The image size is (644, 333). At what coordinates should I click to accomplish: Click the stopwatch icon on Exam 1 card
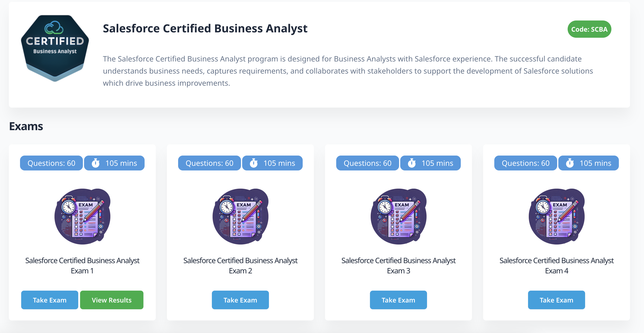click(x=95, y=163)
